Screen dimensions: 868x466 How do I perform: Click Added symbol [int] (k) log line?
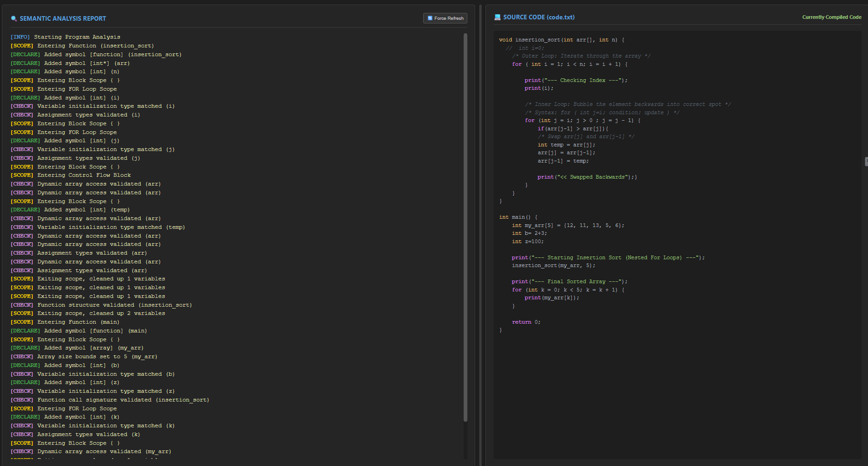(x=65, y=417)
